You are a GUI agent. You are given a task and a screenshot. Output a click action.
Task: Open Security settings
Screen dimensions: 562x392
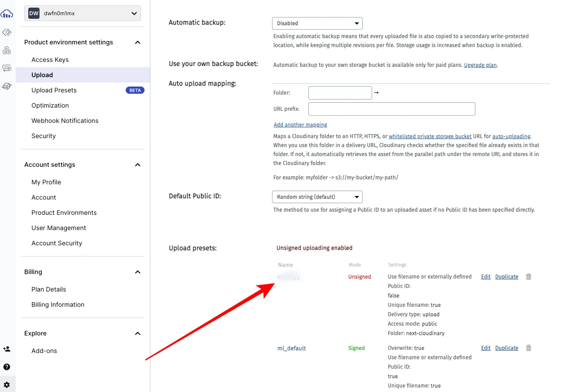pos(44,136)
